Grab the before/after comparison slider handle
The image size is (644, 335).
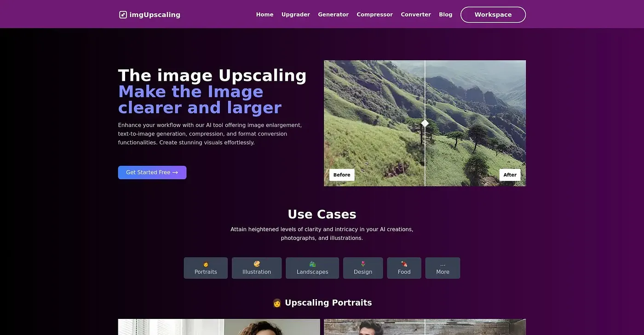pos(425,123)
